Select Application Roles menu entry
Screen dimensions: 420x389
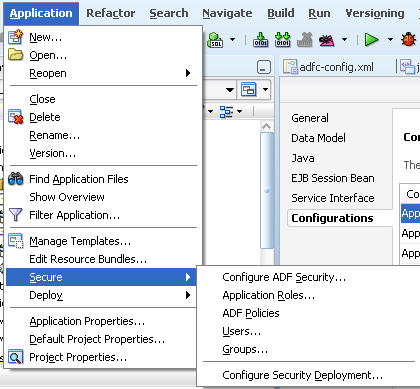point(269,295)
